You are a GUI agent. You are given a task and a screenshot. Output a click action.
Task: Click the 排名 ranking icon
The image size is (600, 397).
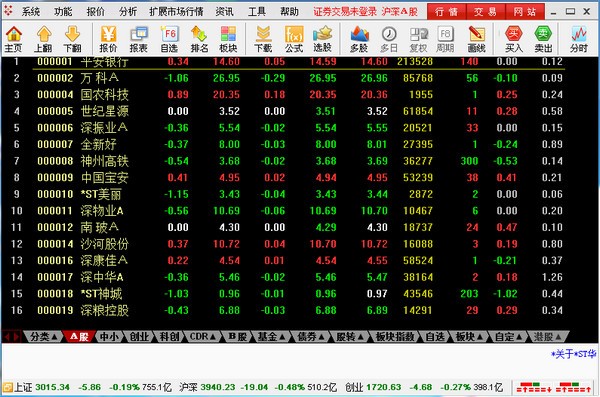[x=199, y=39]
